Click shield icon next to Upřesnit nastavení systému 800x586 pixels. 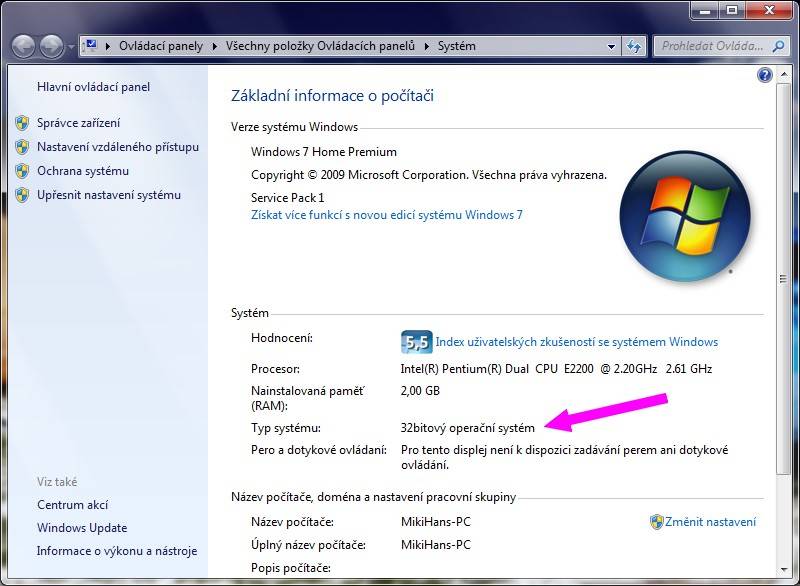22,195
